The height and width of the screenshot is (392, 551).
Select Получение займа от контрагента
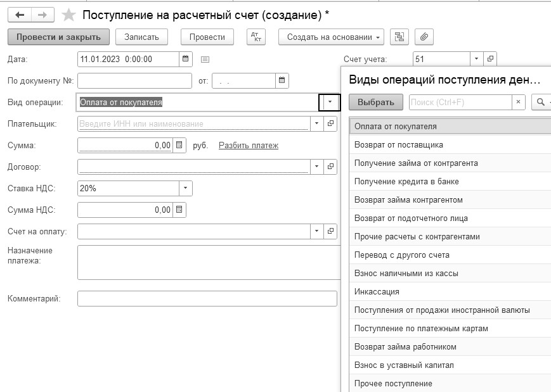tap(450, 163)
